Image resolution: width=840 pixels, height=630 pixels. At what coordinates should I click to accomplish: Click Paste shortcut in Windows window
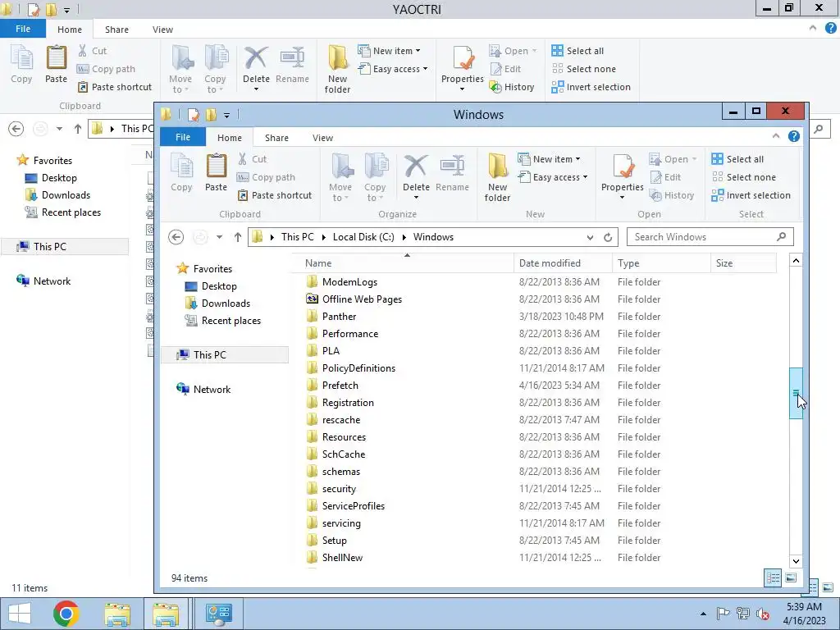274,195
